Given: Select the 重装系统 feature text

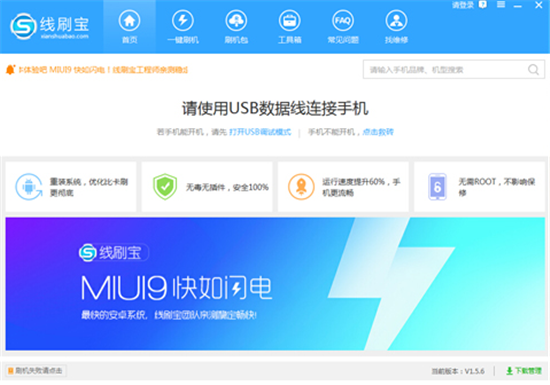Looking at the screenshot, I should coord(89,187).
